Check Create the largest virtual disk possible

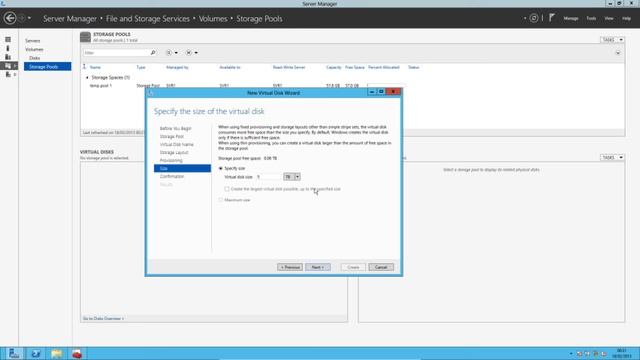coord(227,189)
